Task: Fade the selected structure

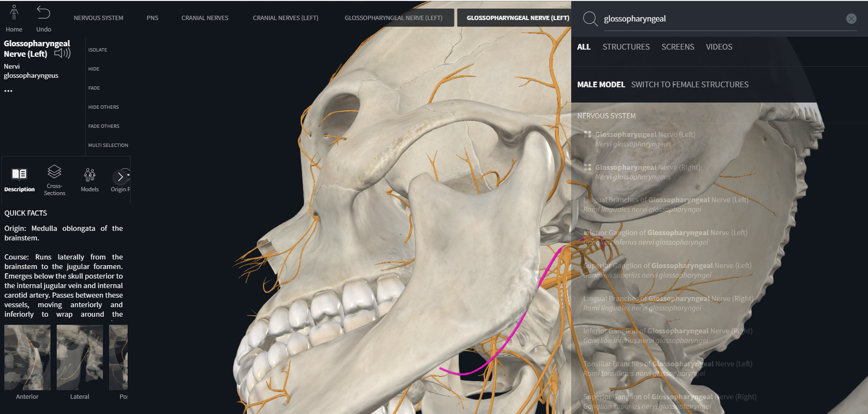Action: [x=94, y=88]
